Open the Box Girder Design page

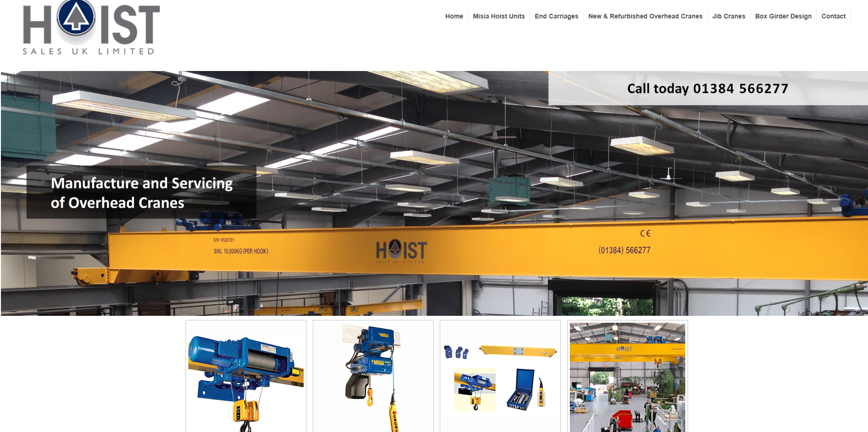[x=783, y=16]
